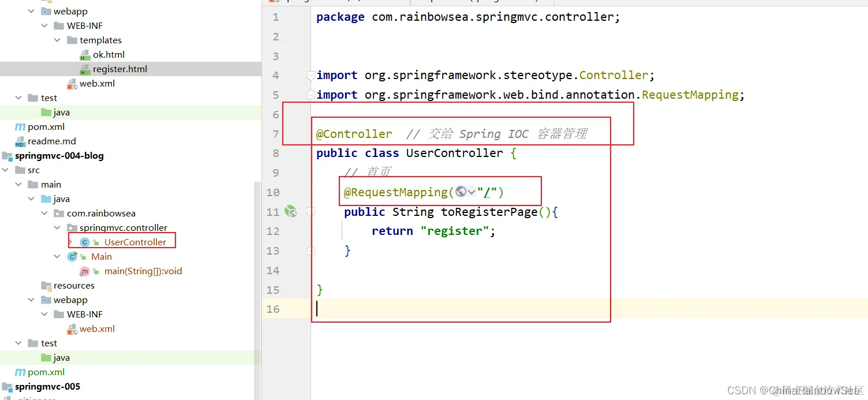
Task: Click the UserController class icon
Action: click(x=84, y=242)
